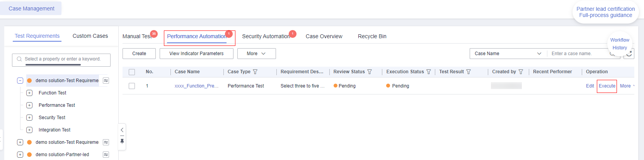
Task: Click the pin icon on sidebar divider
Action: click(x=122, y=141)
